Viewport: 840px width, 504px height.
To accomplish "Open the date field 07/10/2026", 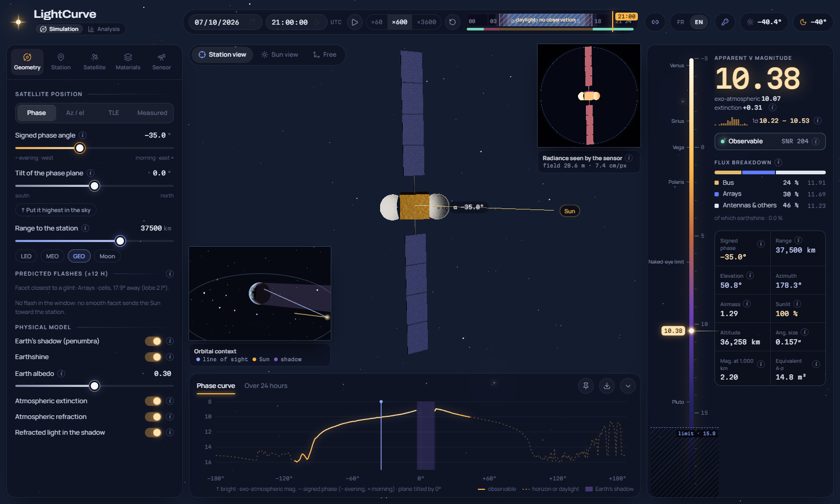I will [x=225, y=22].
